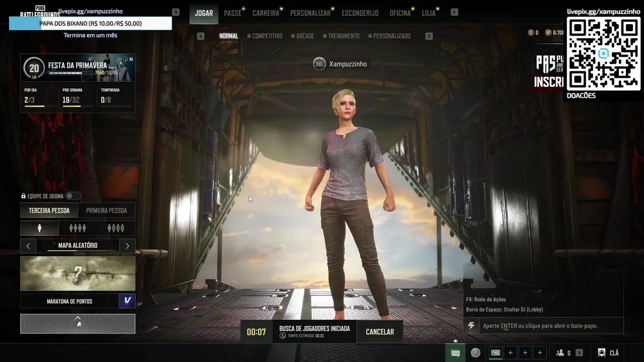Click the level 20 circle badge
The image size is (644, 362).
[34, 68]
